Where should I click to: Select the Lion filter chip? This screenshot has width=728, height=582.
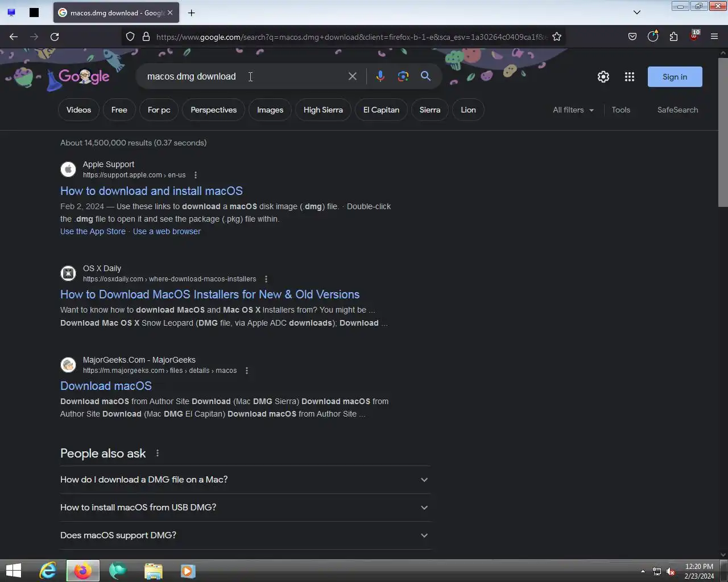tap(469, 110)
